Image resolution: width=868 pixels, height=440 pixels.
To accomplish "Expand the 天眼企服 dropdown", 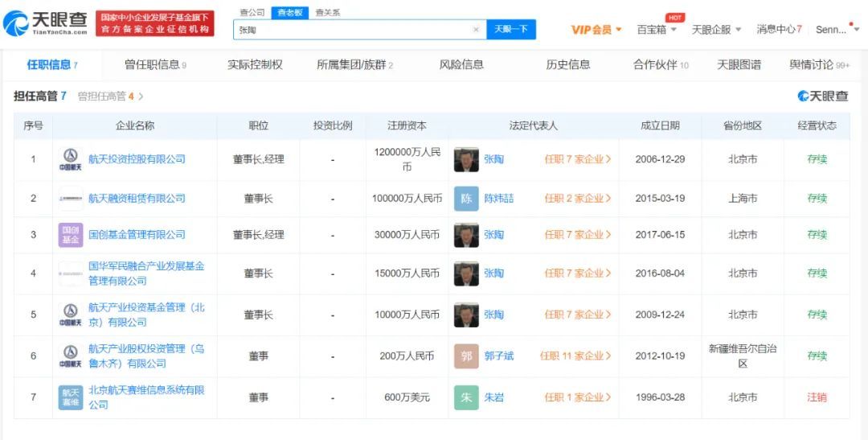I will tap(717, 30).
